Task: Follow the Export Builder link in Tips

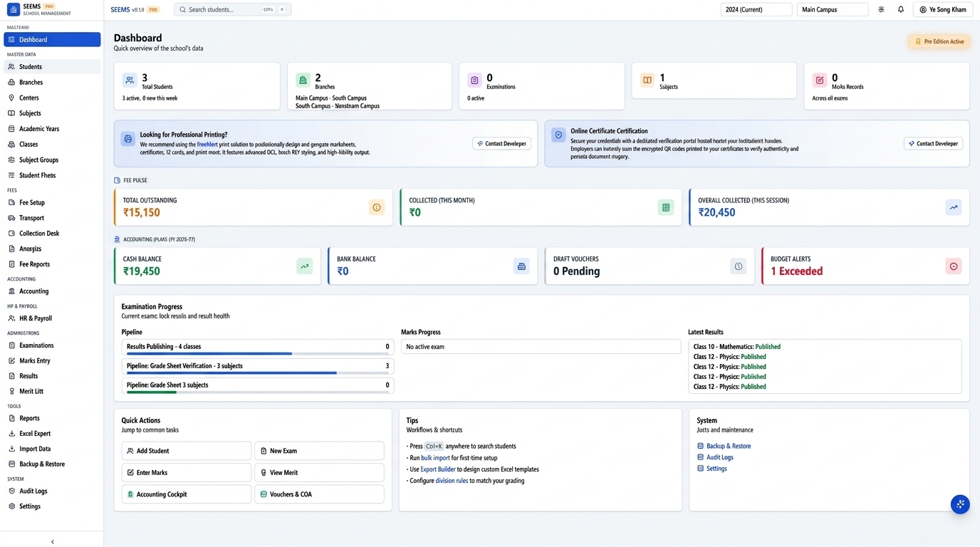Action: pyautogui.click(x=437, y=469)
